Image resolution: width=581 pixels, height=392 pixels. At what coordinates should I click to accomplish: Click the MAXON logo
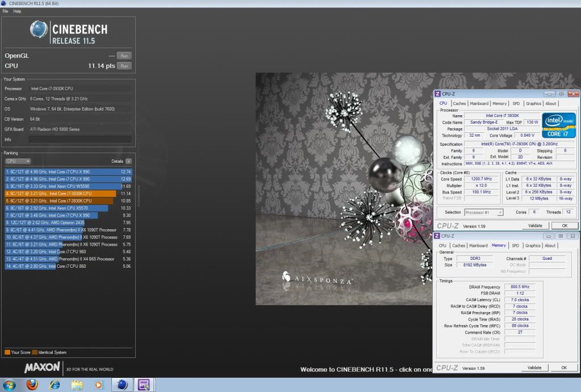pyautogui.click(x=42, y=367)
